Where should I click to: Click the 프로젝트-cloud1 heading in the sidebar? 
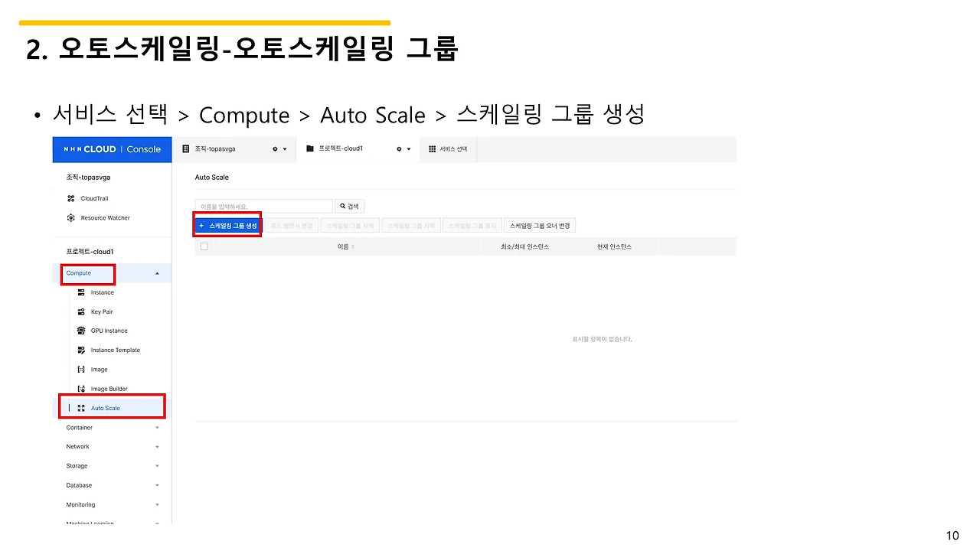[90, 252]
